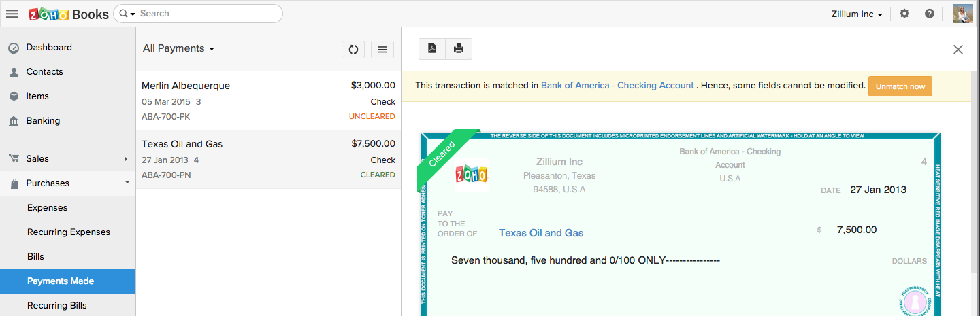The image size is (980, 316).
Task: Close the payment details panel
Action: pos(958,49)
